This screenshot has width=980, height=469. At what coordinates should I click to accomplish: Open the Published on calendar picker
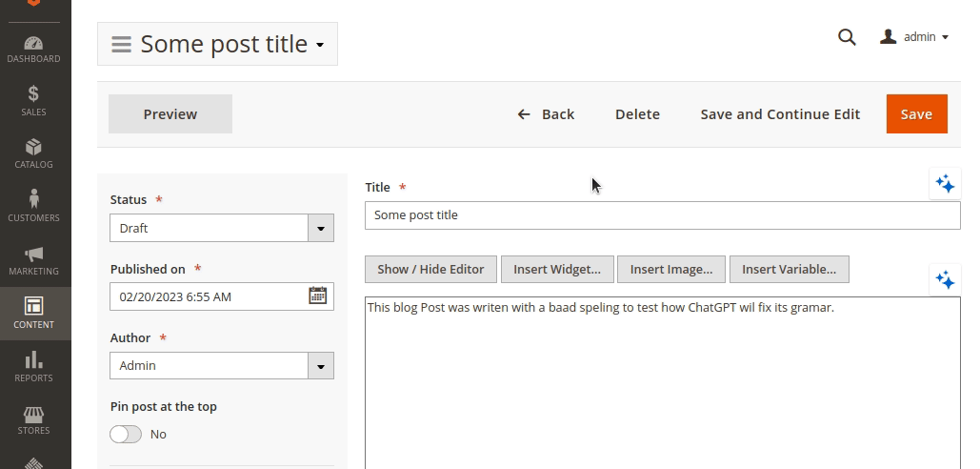pyautogui.click(x=318, y=296)
